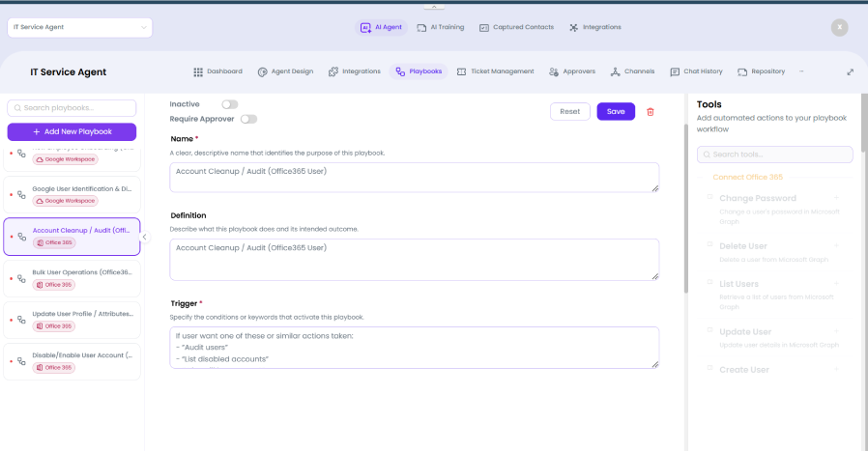This screenshot has height=451, width=868.
Task: Click the Dashboard grid icon
Action: coord(197,71)
